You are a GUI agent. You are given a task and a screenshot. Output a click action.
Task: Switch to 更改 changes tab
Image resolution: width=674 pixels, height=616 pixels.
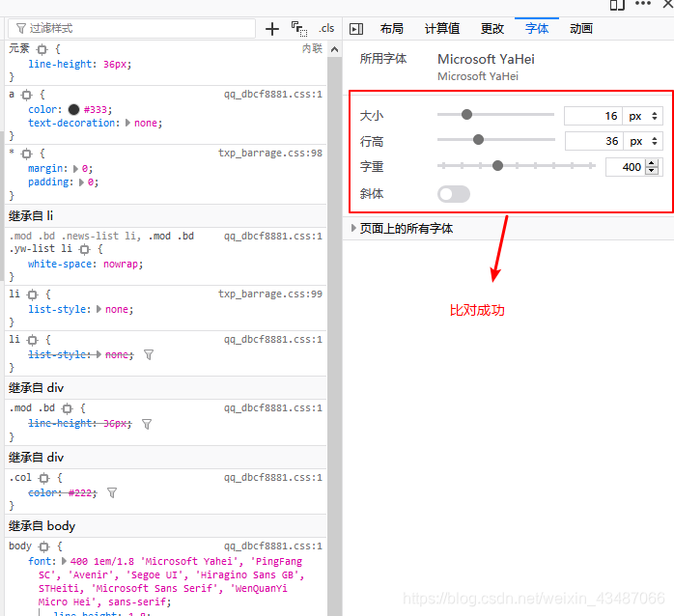492,29
